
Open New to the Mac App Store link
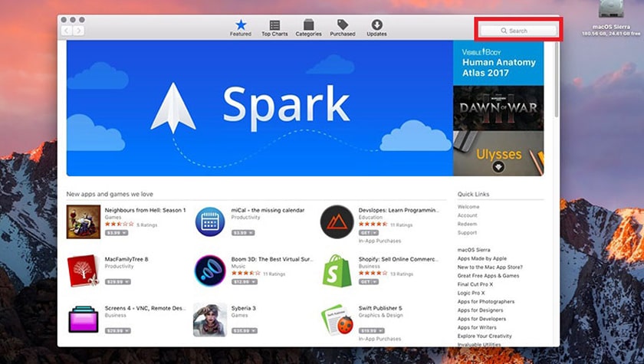(x=490, y=267)
